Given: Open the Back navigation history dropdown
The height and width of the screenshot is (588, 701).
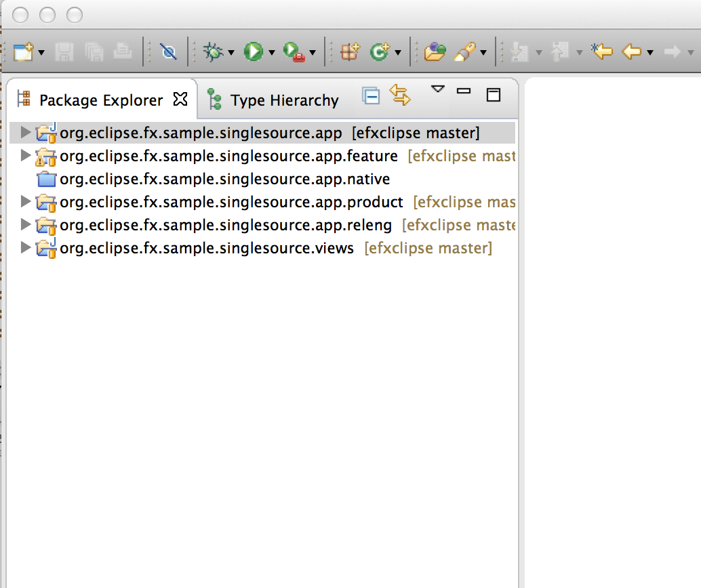Looking at the screenshot, I should click(x=650, y=52).
